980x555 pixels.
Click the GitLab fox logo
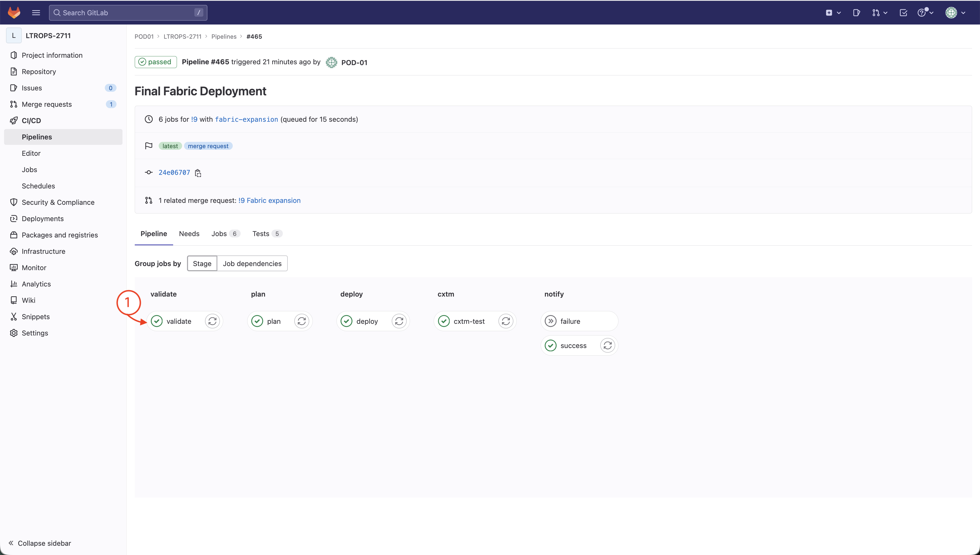coord(14,13)
